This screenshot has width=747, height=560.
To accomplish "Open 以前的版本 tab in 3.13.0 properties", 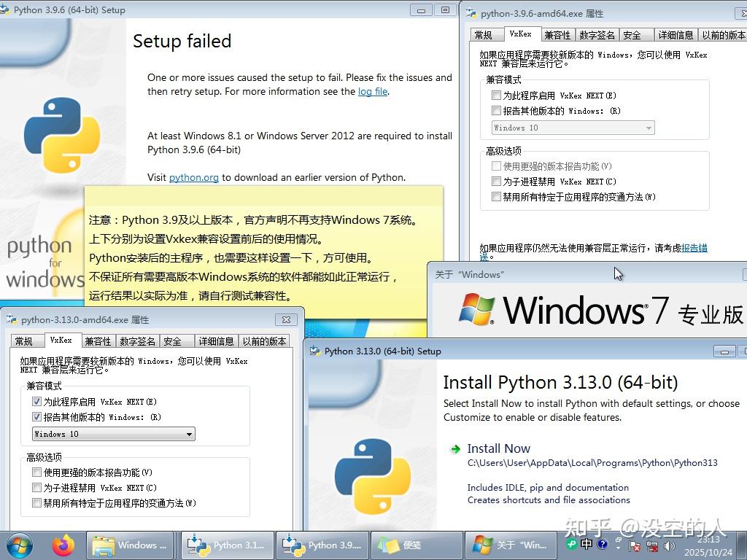I will (x=265, y=341).
